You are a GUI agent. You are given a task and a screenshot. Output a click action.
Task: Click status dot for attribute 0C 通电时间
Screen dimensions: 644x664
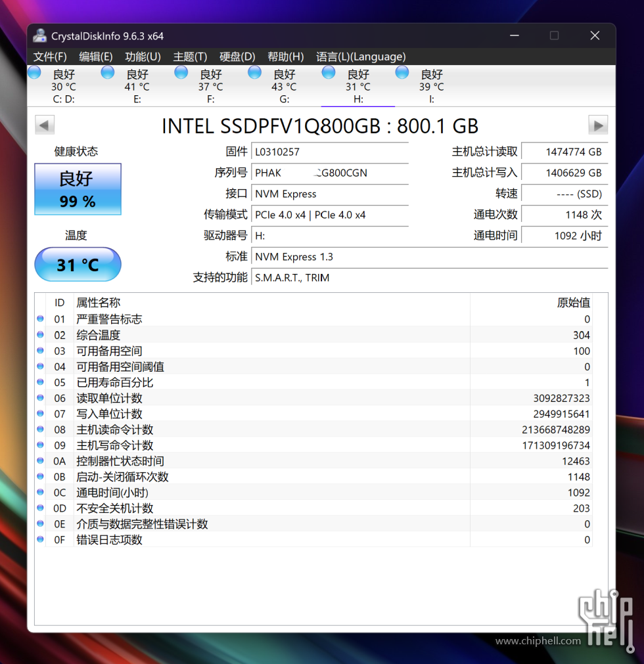pyautogui.click(x=40, y=492)
